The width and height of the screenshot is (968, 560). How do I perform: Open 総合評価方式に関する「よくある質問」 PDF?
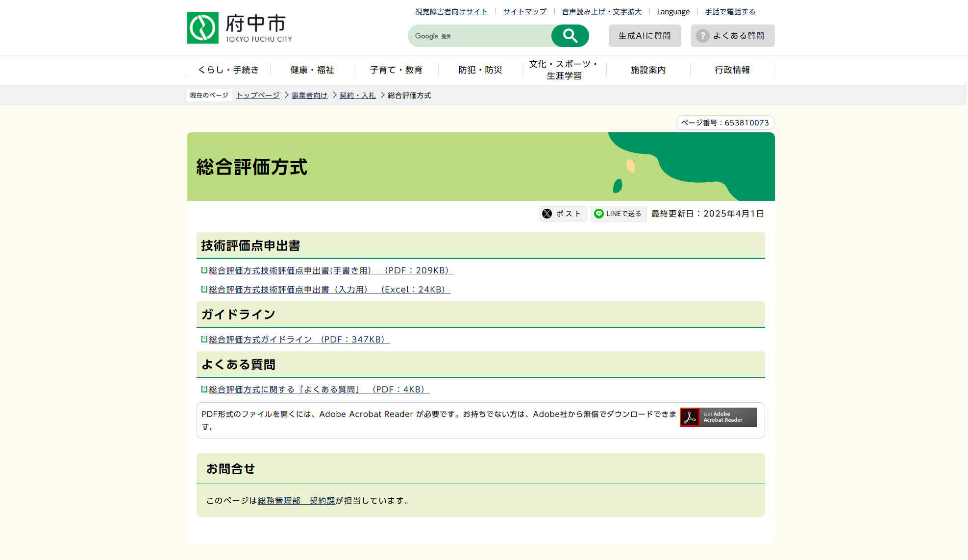[319, 390]
